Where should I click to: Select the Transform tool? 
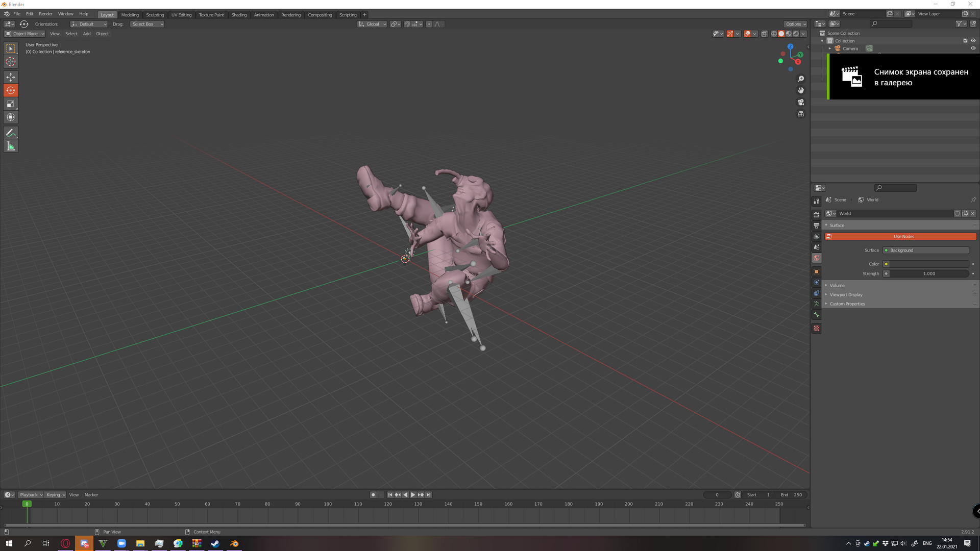point(11,117)
